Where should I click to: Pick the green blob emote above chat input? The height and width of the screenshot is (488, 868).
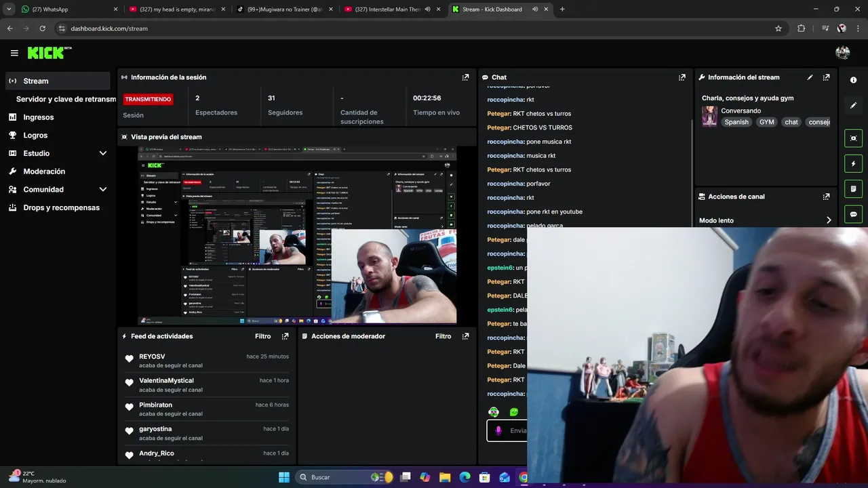(514, 412)
